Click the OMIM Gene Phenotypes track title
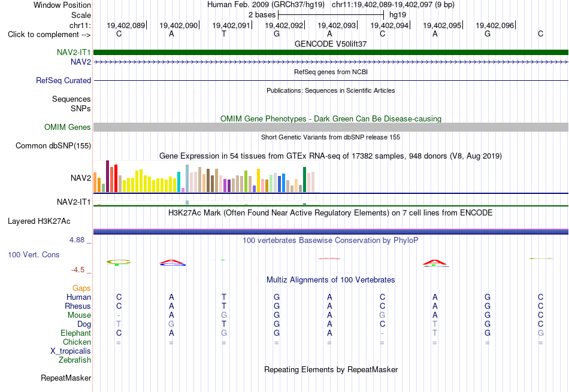The width and height of the screenshot is (569, 392). pos(331,119)
